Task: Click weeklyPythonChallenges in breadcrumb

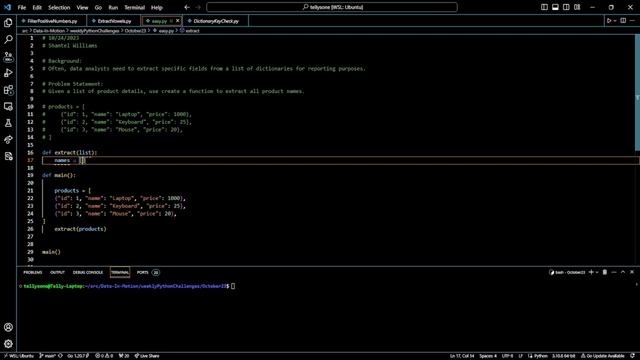Action: pyautogui.click(x=95, y=31)
